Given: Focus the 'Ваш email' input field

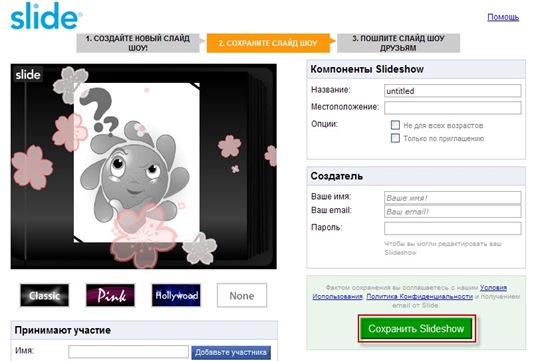Looking at the screenshot, I should pos(453,211).
